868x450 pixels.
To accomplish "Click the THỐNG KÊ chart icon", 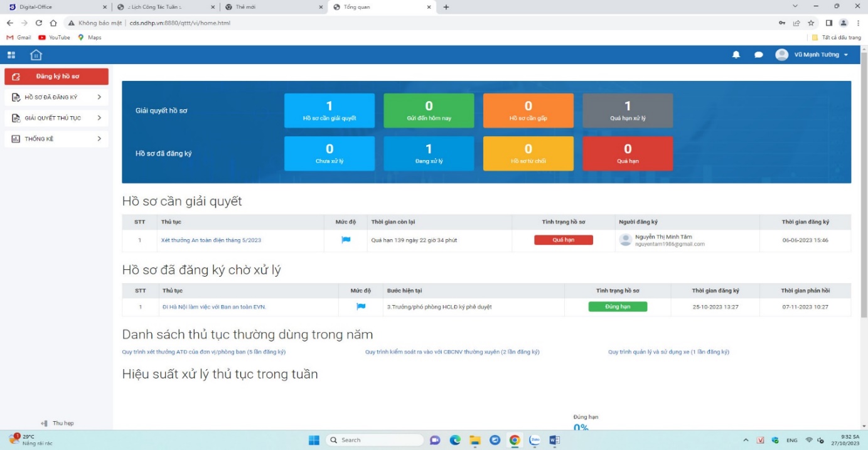I will (16, 139).
